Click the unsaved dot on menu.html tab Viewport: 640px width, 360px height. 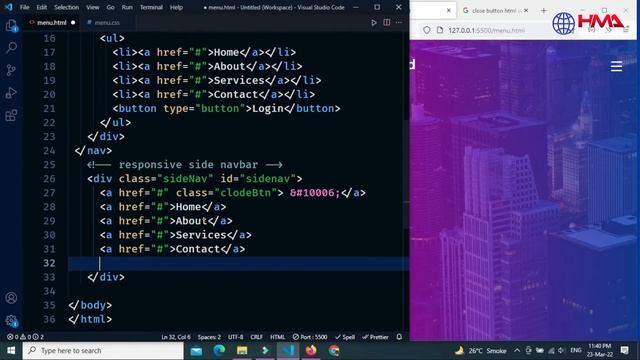point(73,22)
